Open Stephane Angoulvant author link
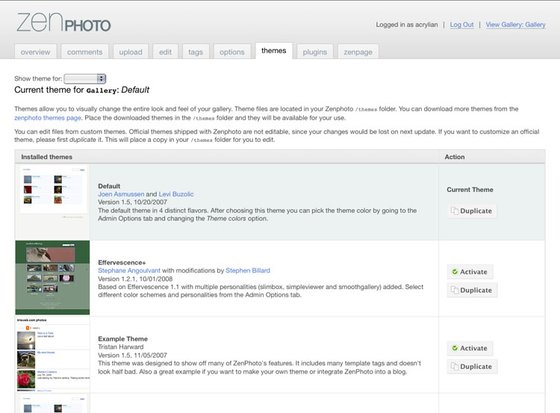The image size is (560, 413). pyautogui.click(x=129, y=270)
